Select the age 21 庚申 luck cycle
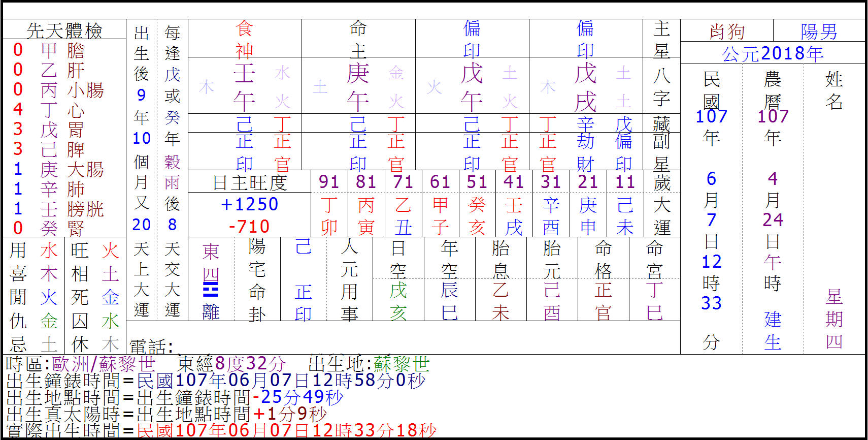 pos(588,204)
